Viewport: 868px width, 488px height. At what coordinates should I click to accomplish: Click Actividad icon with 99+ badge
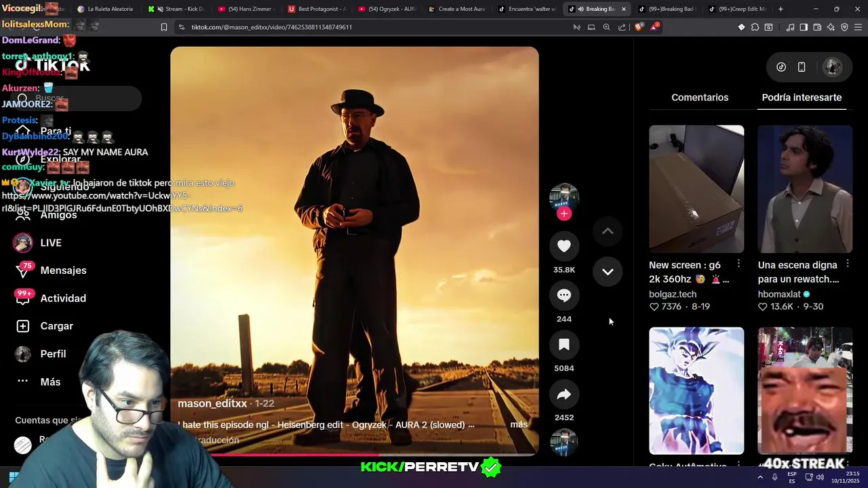click(x=24, y=298)
